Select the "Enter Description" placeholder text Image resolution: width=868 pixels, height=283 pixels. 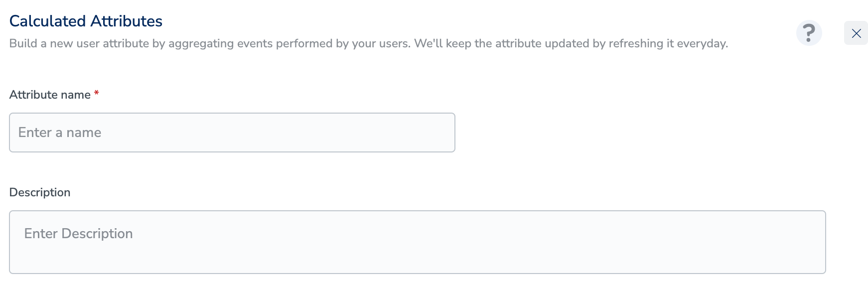click(78, 234)
